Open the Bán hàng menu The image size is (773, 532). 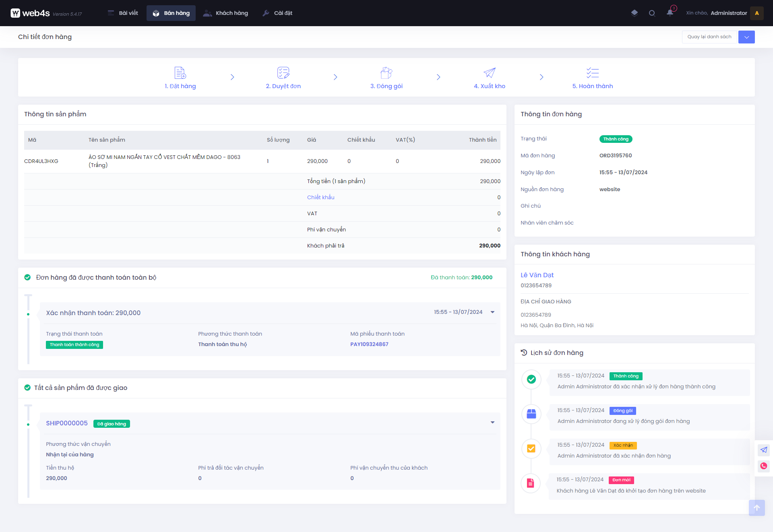click(x=171, y=13)
